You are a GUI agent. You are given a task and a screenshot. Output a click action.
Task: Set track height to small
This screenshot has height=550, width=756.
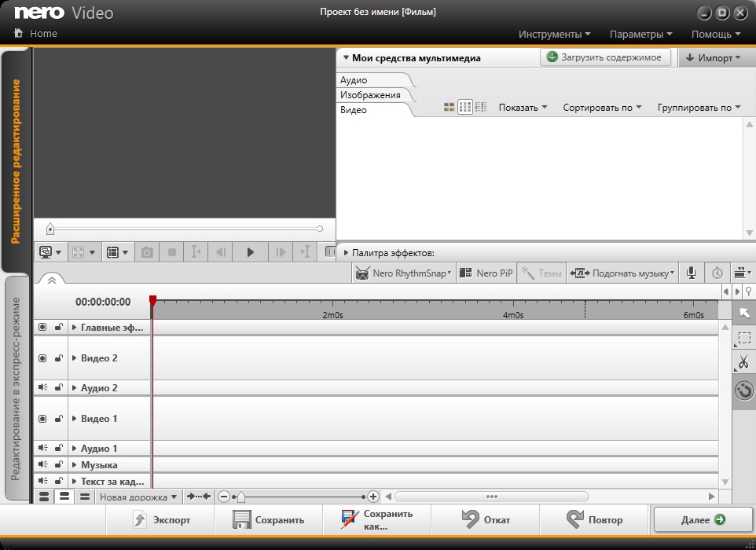[x=85, y=497]
